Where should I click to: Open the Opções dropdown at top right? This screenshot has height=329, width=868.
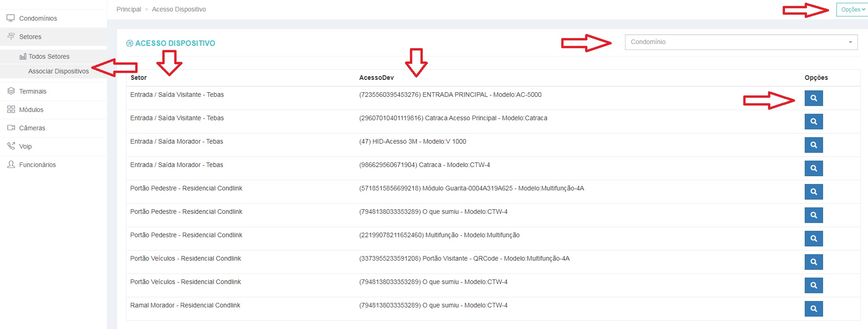point(852,10)
